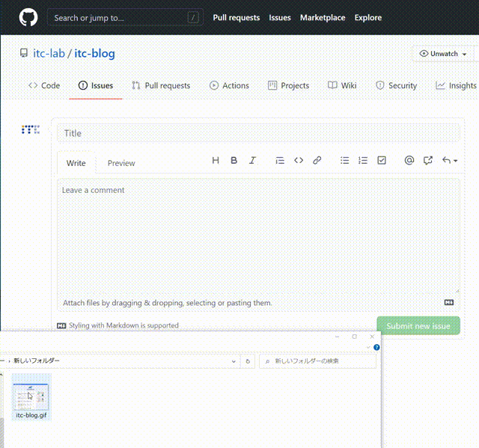Open the repository Pull requests tab
The height and width of the screenshot is (448, 479).
[x=161, y=85]
